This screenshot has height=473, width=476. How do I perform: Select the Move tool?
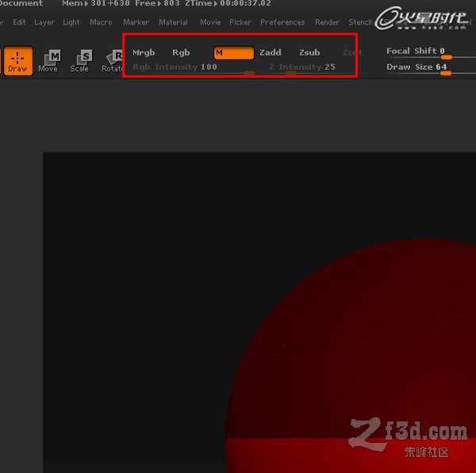(48, 61)
